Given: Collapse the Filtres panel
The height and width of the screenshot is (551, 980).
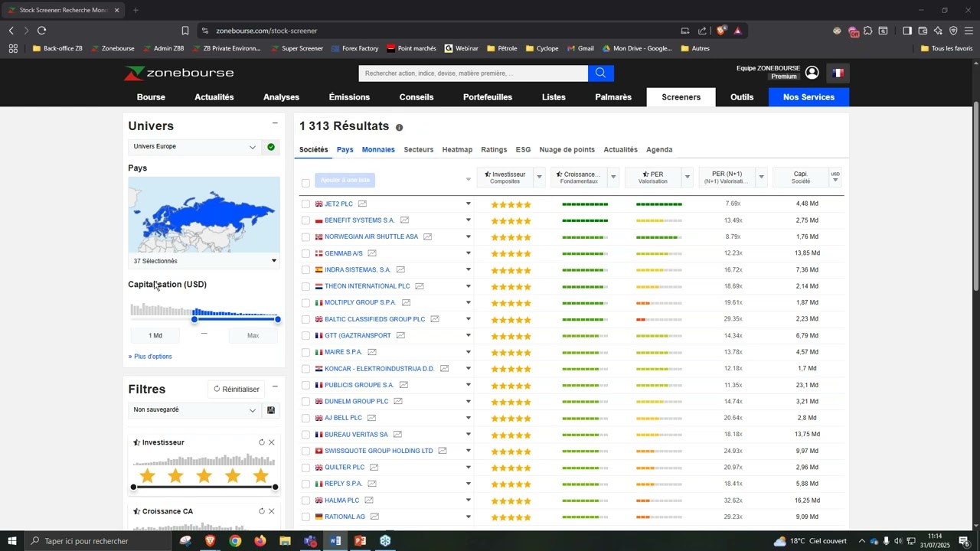Looking at the screenshot, I should pyautogui.click(x=275, y=386).
